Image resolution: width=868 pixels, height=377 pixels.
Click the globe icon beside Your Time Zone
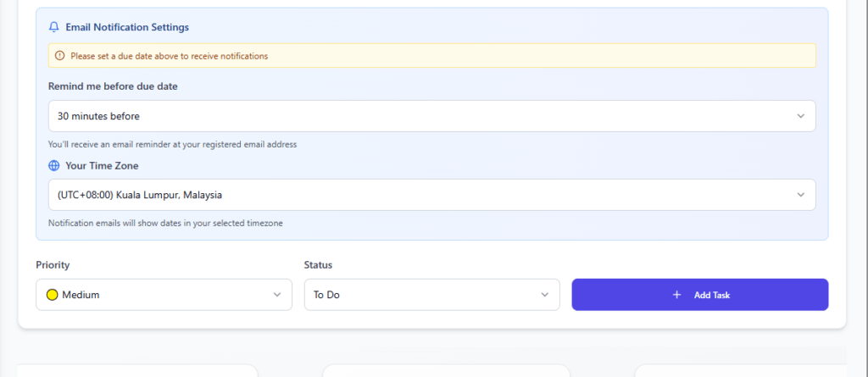click(54, 166)
